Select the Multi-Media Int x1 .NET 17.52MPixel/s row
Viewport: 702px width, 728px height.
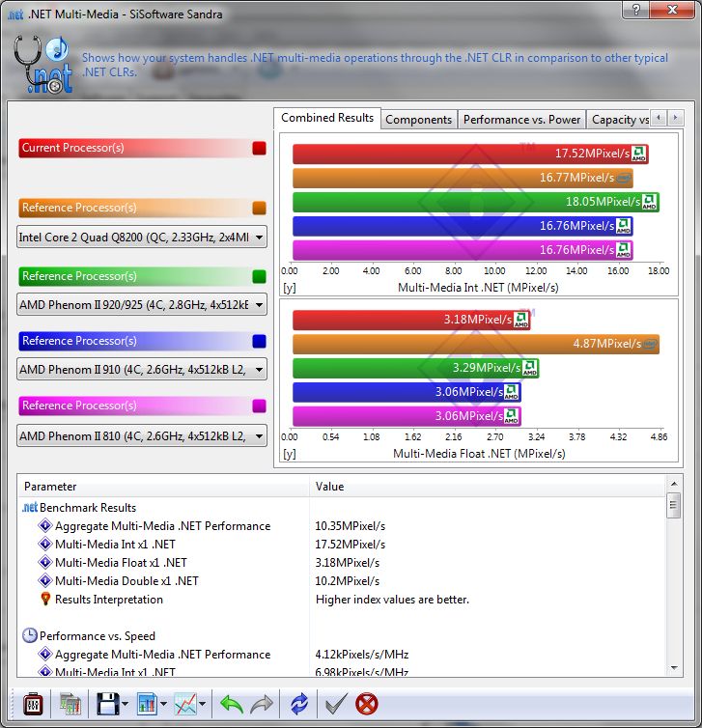tap(342, 545)
